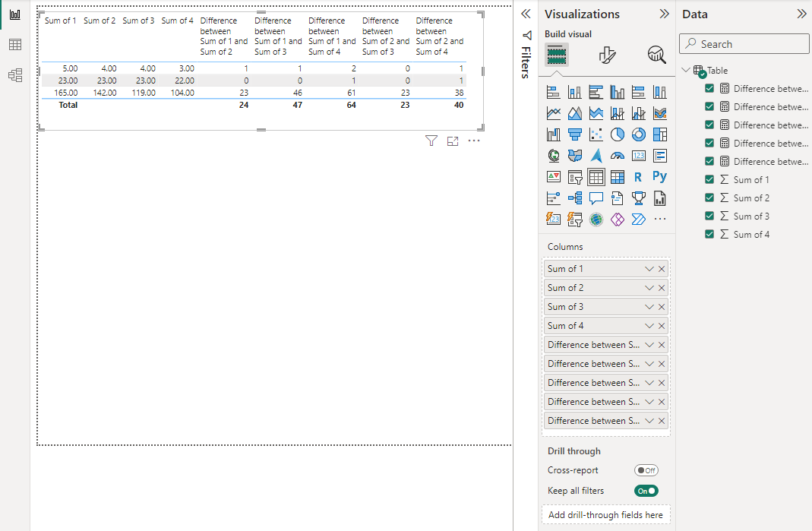Select the 165.00 cell in table
The height and width of the screenshot is (531, 812).
[x=66, y=93]
